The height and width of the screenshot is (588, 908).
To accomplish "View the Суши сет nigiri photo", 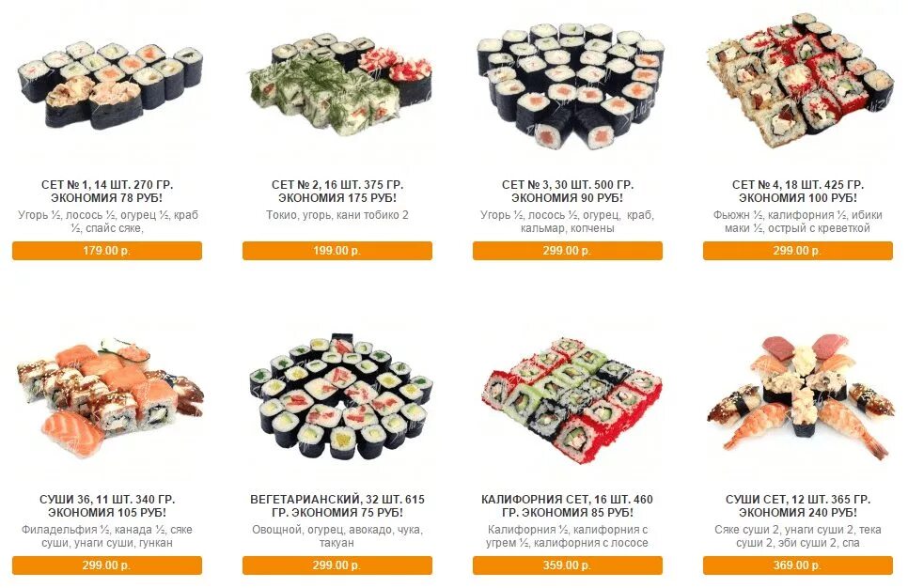I will [x=800, y=396].
